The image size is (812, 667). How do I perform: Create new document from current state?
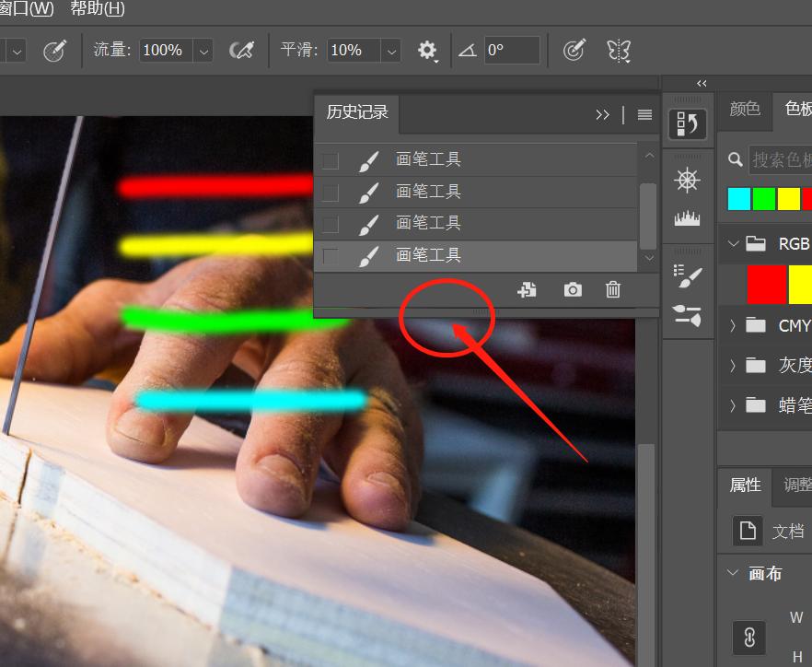point(528,290)
